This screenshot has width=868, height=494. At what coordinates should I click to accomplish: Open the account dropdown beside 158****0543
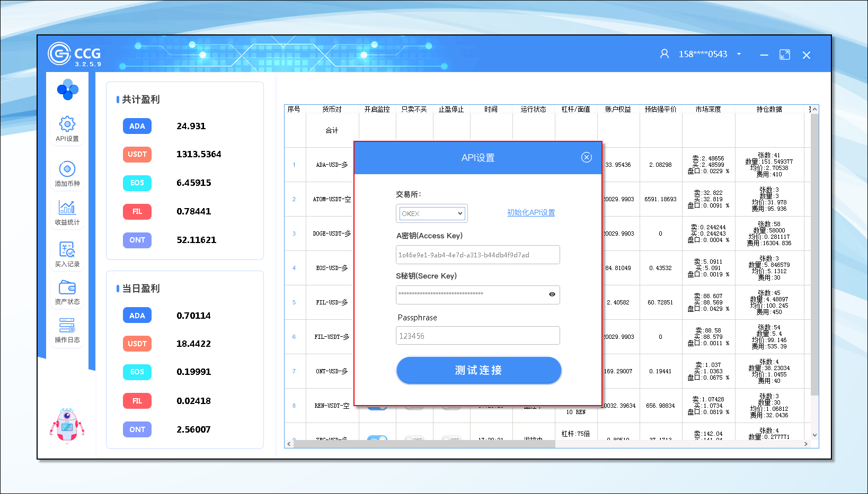[739, 54]
